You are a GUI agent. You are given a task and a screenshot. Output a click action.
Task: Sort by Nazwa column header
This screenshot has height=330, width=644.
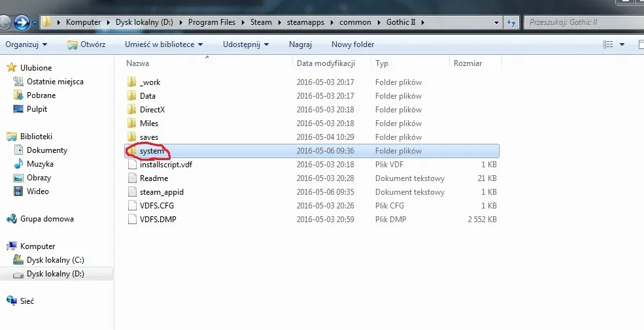point(137,63)
